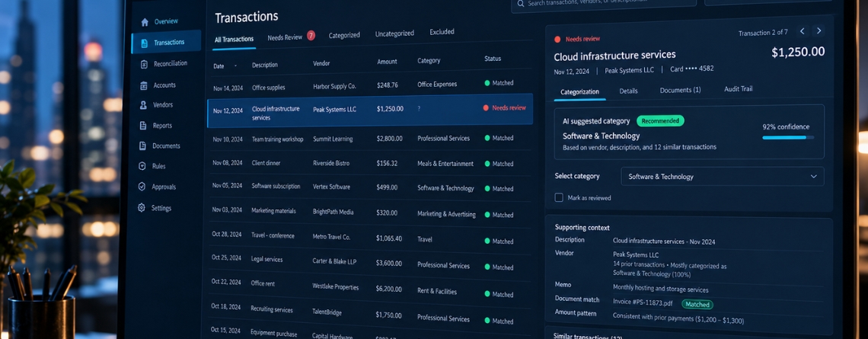Click amount $1,065.40

click(389, 238)
